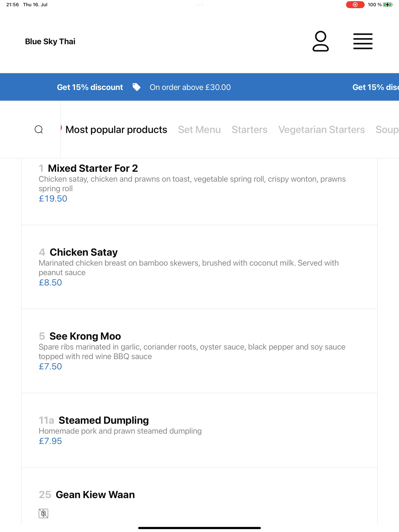Tap the £7.95 price

(x=50, y=441)
